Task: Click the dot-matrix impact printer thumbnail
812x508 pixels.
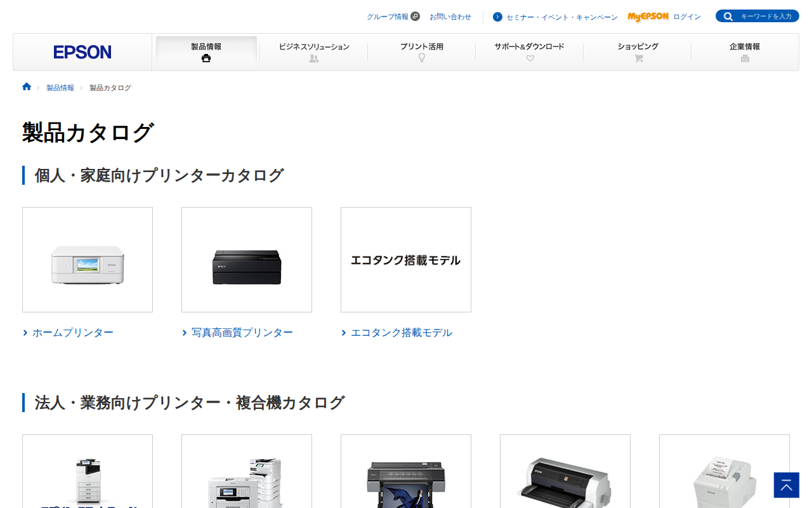Action: [565, 471]
